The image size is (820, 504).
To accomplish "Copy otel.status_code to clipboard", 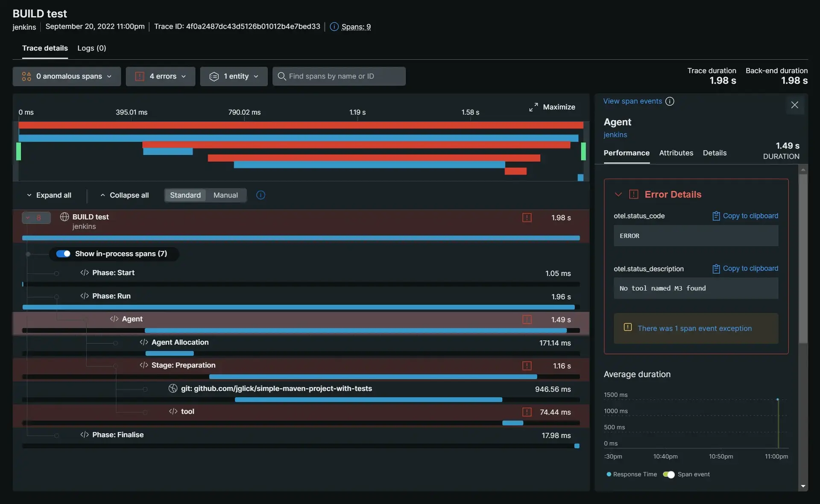I will pos(745,216).
